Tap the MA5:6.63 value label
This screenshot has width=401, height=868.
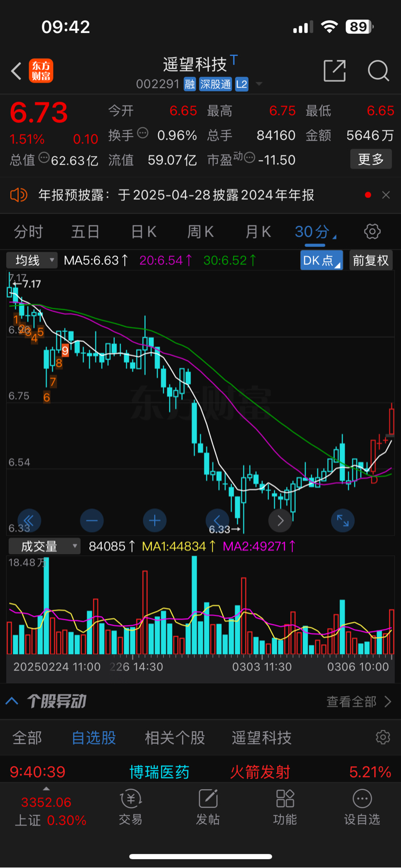96,260
